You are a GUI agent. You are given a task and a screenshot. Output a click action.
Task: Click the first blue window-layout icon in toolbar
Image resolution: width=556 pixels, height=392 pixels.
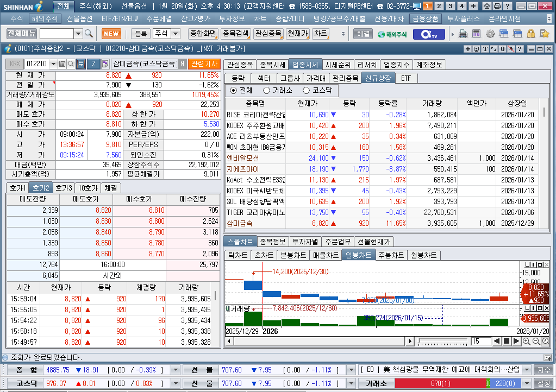coord(503,34)
